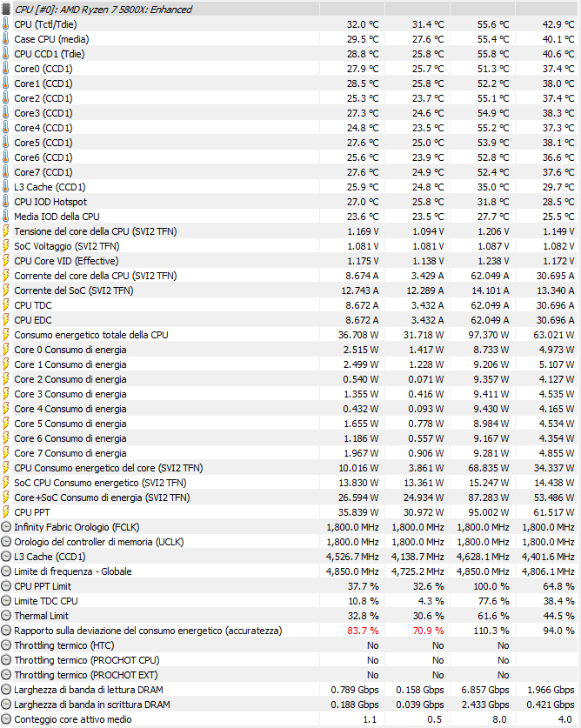Select the Core2 (CCD1) sensor label

pyautogui.click(x=43, y=98)
